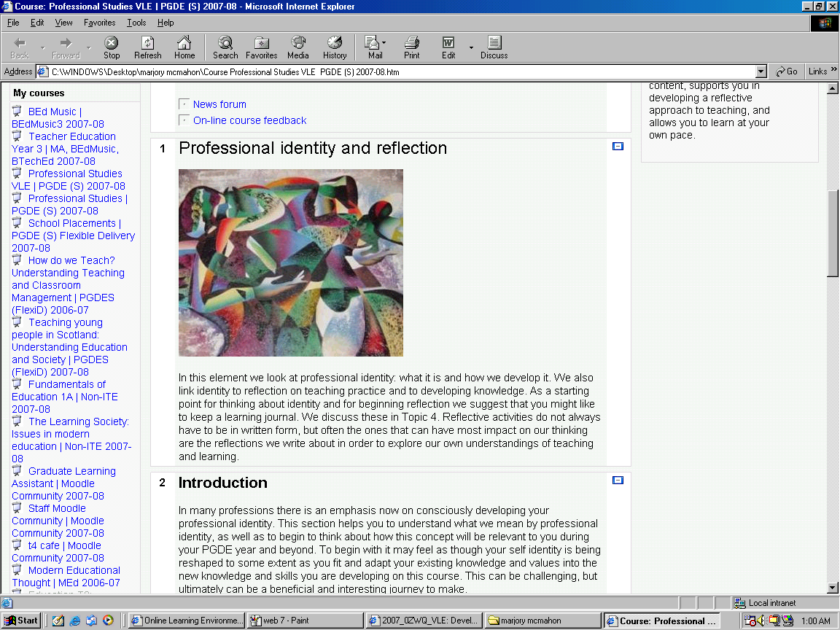Open the Forward button history dropdown arrow

pos(89,47)
